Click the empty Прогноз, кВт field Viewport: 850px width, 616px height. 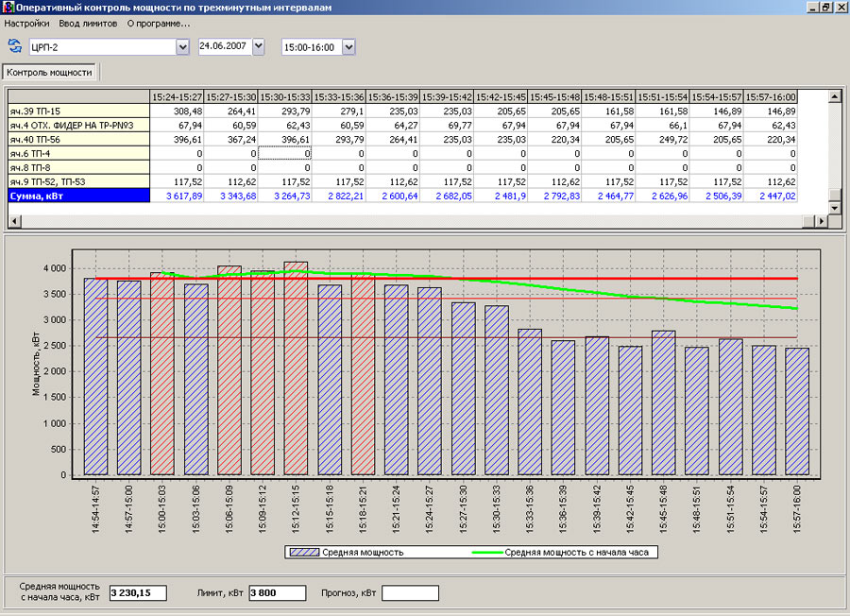[x=410, y=592]
